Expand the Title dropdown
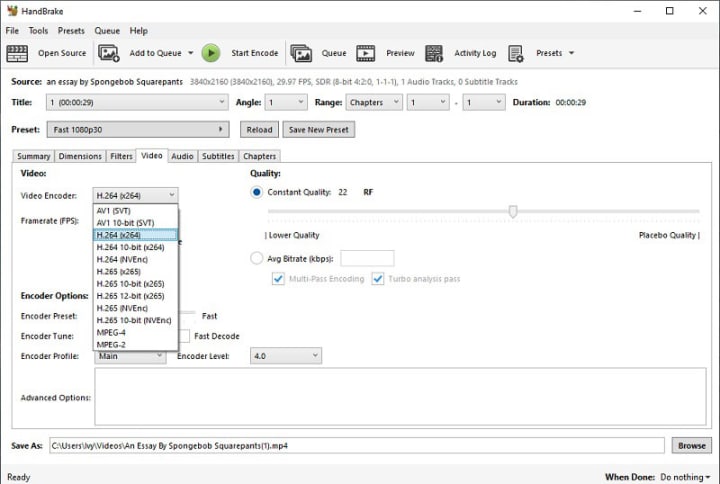720x484 pixels. (x=137, y=102)
